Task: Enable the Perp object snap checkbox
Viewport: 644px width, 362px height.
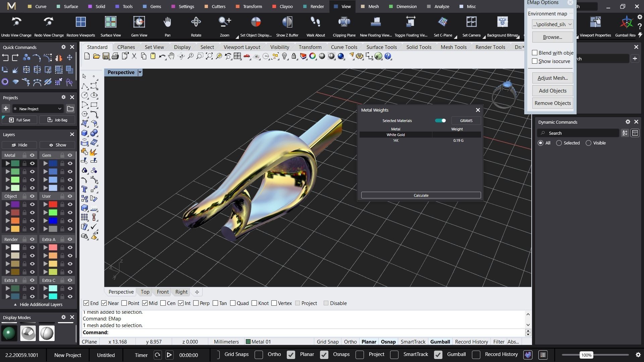Action: [x=196, y=303]
